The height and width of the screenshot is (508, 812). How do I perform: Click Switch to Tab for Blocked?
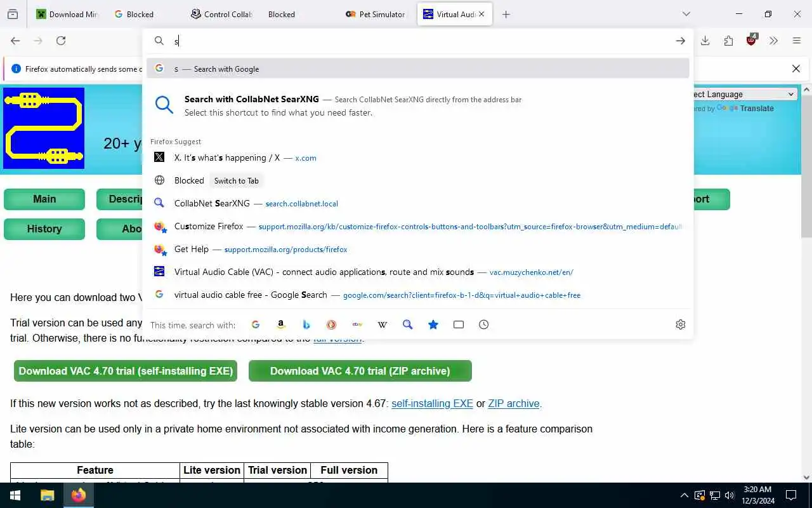pyautogui.click(x=236, y=180)
